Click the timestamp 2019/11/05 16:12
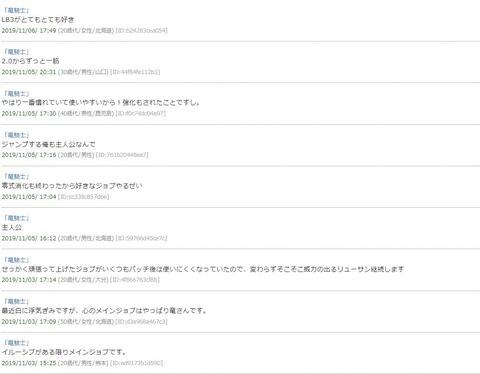 point(29,238)
